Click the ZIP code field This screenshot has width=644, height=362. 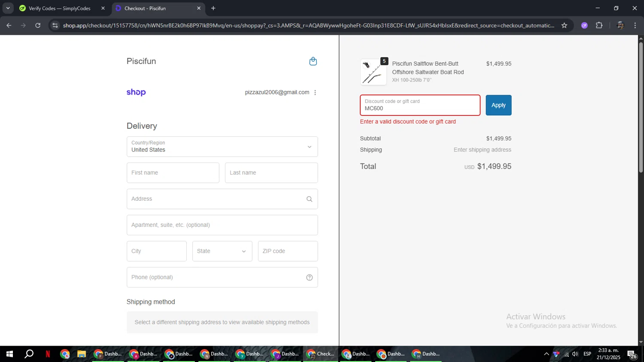[x=288, y=251]
